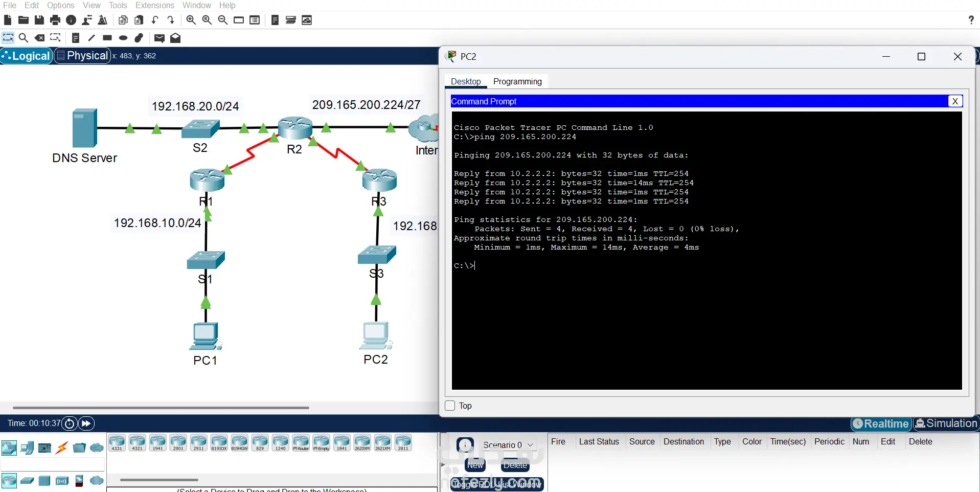Open the File menu
Viewport: 980px width, 492px height.
click(x=10, y=5)
